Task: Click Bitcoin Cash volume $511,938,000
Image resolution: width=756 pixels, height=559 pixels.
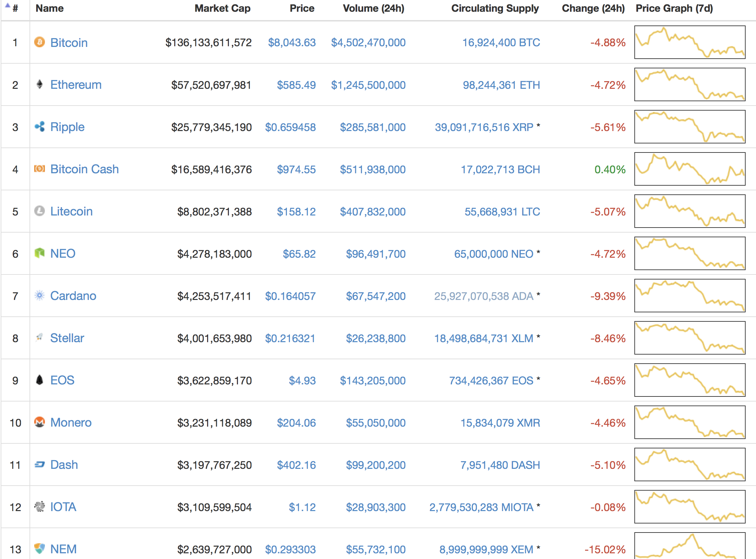Action: pyautogui.click(x=373, y=169)
